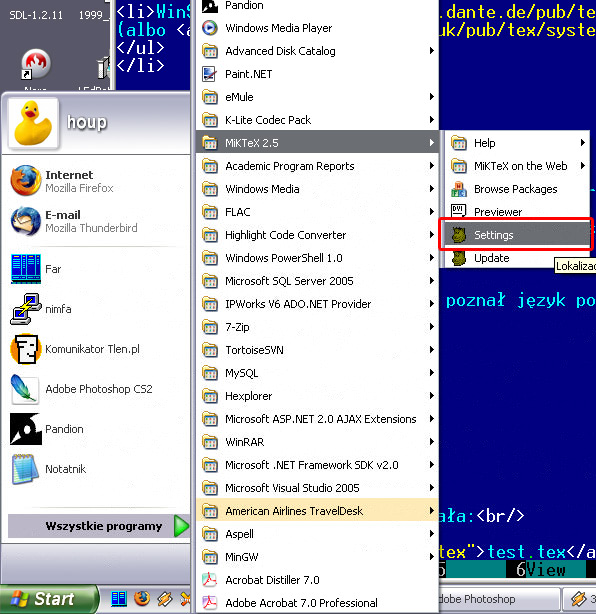This screenshot has height=614, width=596.
Task: Click Far quick launch icon in taskbar
Action: pos(118,599)
